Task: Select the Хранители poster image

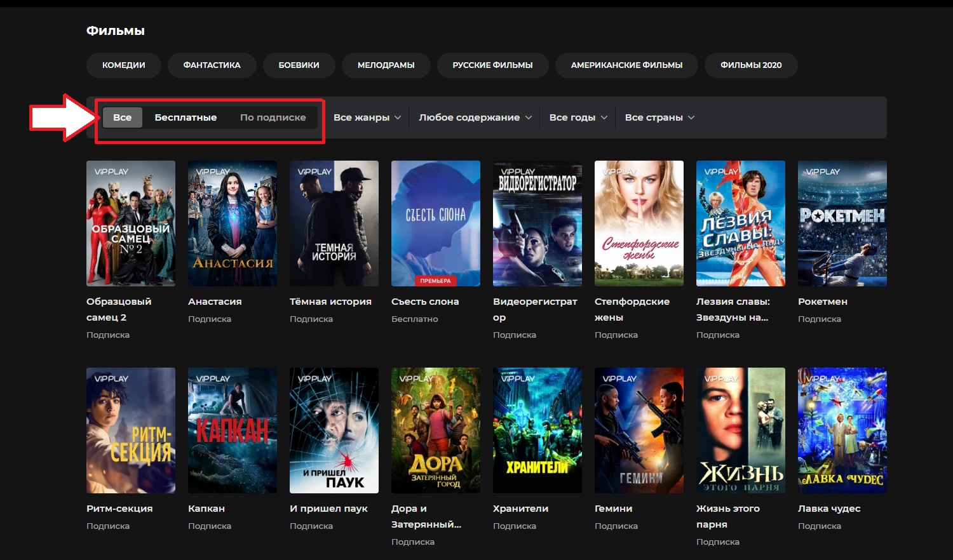Action: tap(537, 430)
